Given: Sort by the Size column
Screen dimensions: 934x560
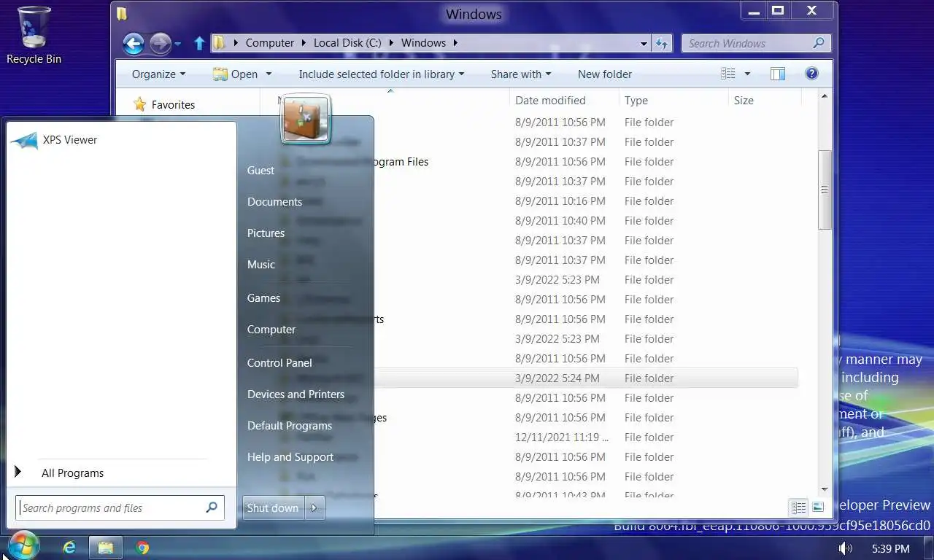Looking at the screenshot, I should (x=765, y=100).
